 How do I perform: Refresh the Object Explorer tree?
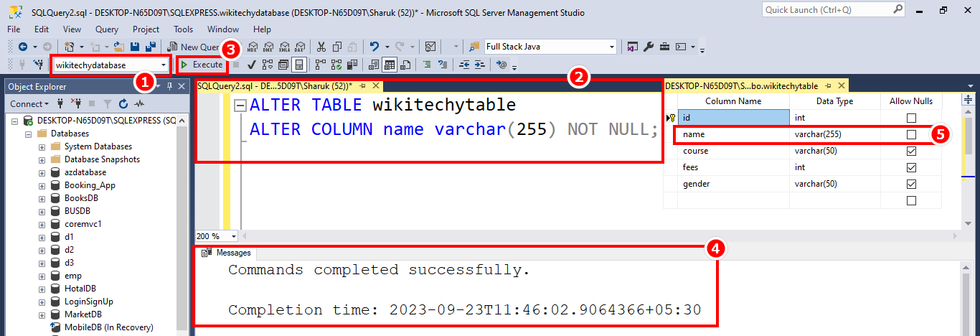tap(123, 103)
